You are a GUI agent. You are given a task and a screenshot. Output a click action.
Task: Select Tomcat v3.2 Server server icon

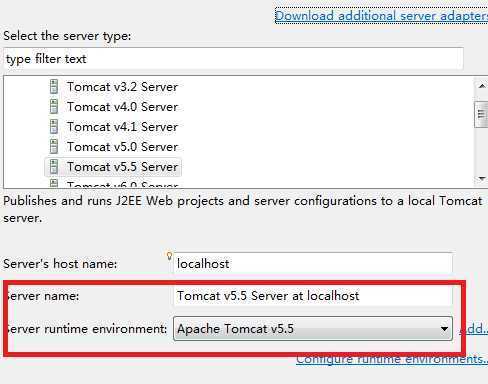[54, 87]
